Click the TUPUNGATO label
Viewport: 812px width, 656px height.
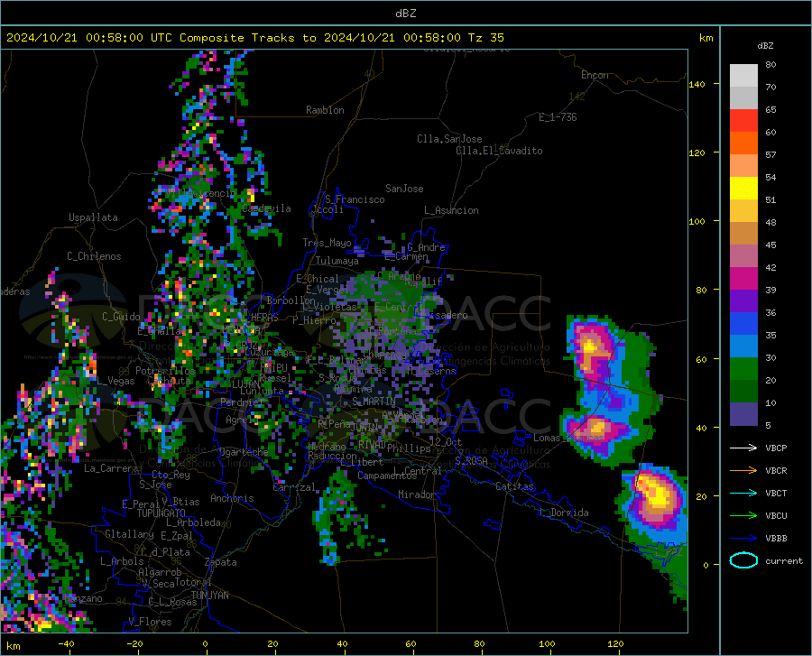click(161, 513)
